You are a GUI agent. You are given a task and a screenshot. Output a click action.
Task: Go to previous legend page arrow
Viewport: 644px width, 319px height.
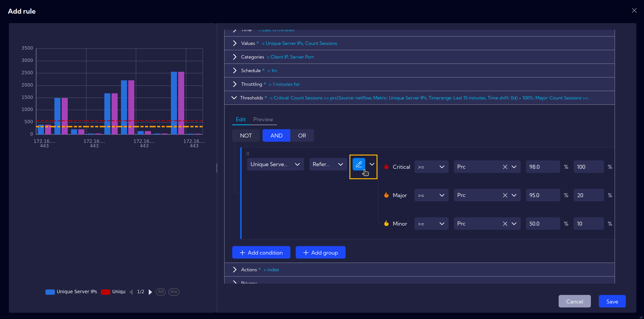point(131,292)
